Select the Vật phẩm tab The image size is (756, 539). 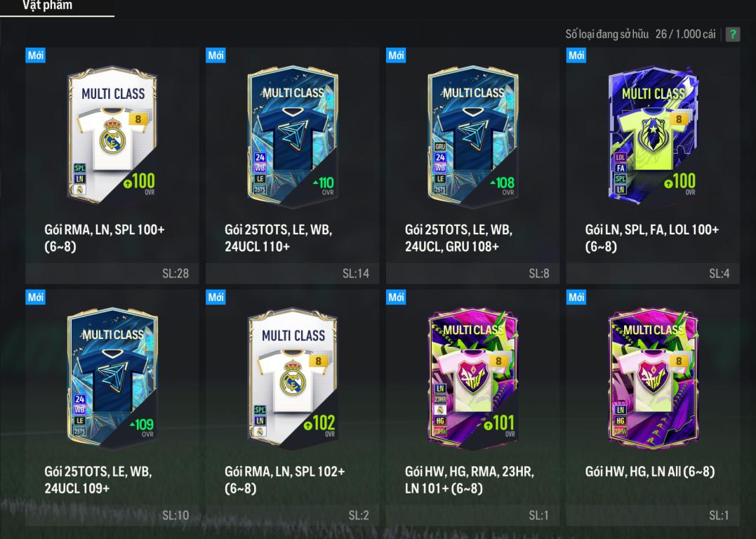(47, 7)
